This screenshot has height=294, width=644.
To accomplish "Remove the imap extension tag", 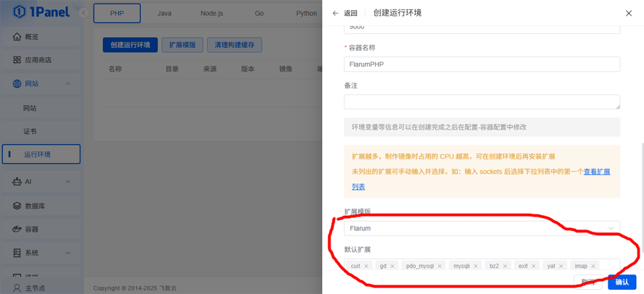I will (x=593, y=266).
